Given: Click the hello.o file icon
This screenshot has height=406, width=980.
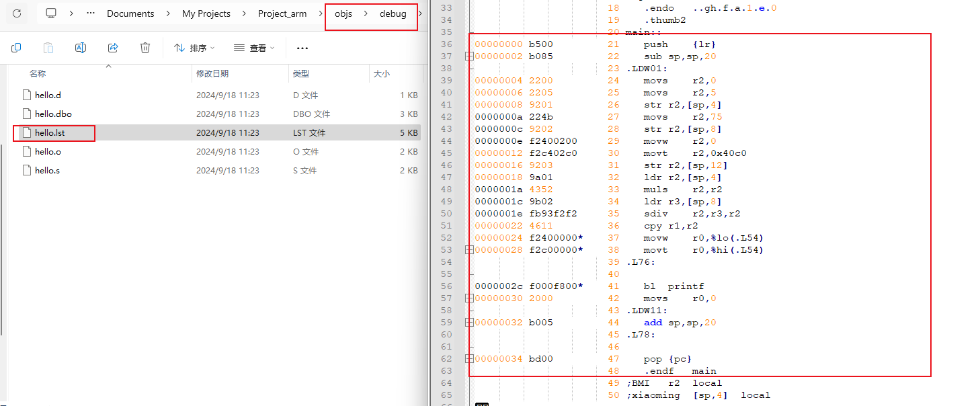Looking at the screenshot, I should coord(27,152).
